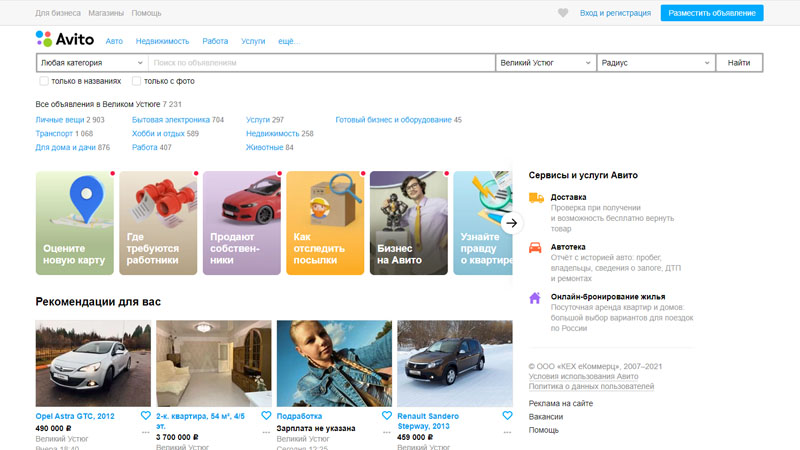
Task: Open the Авто navigation item
Action: 114,41
